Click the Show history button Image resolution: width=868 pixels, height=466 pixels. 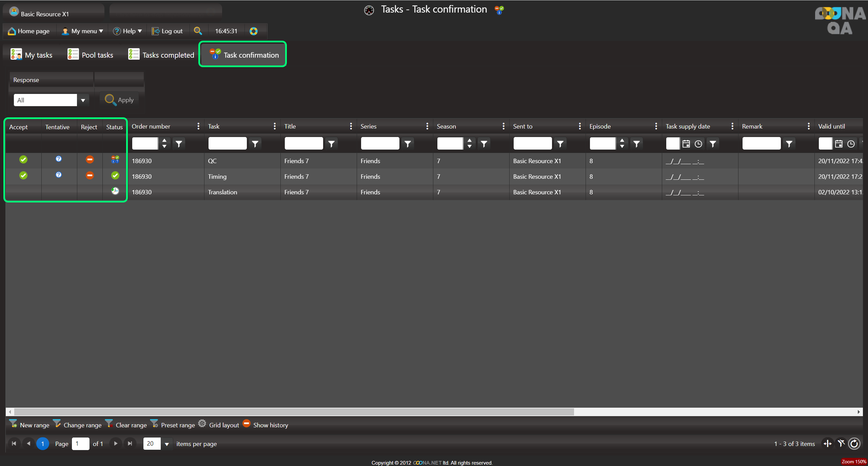point(266,425)
